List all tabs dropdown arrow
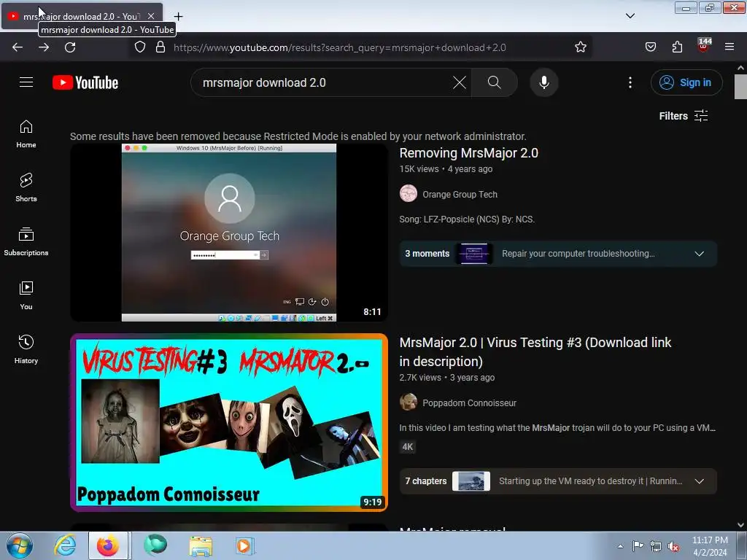The width and height of the screenshot is (747, 560). [630, 16]
